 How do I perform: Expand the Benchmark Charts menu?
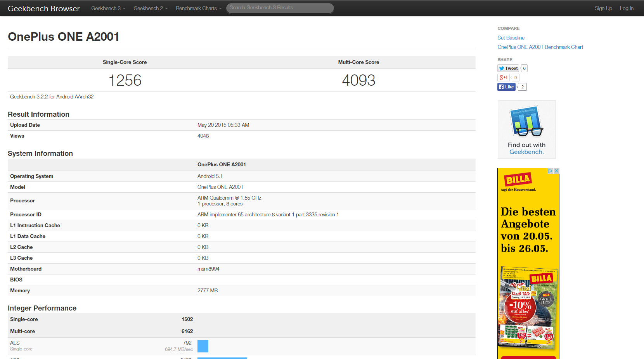(x=199, y=8)
